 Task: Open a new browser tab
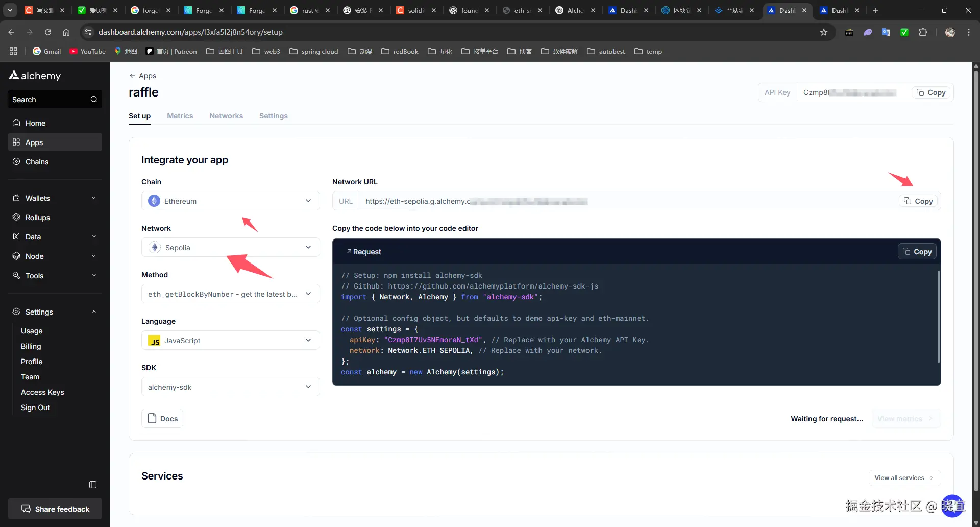875,10
